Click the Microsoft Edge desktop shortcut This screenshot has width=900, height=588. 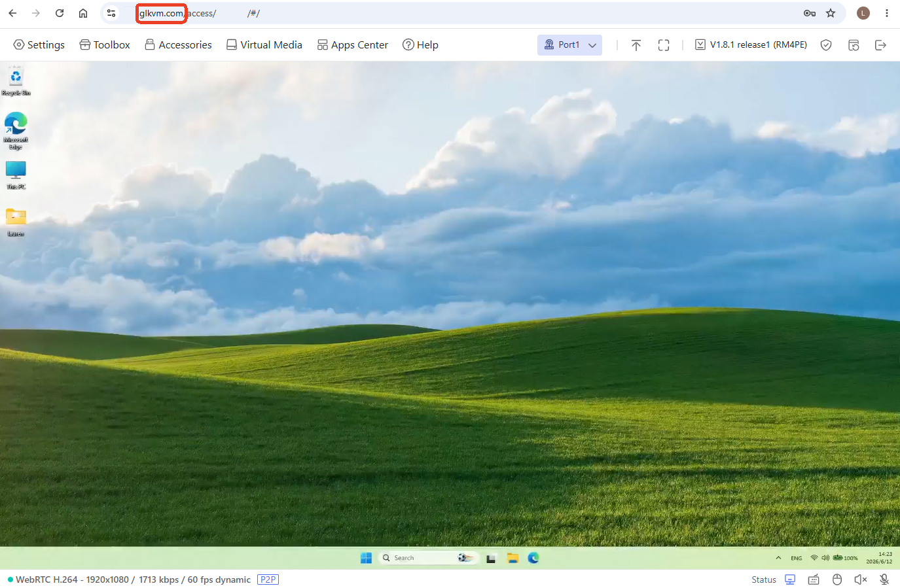[16, 131]
